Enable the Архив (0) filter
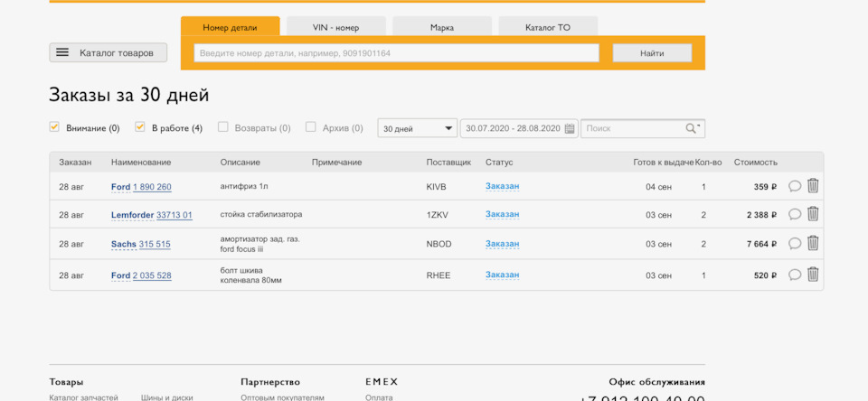The image size is (868, 401). tap(311, 127)
